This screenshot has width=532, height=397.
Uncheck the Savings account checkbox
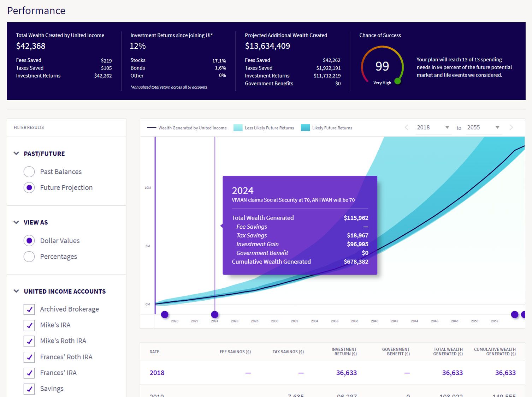(29, 389)
